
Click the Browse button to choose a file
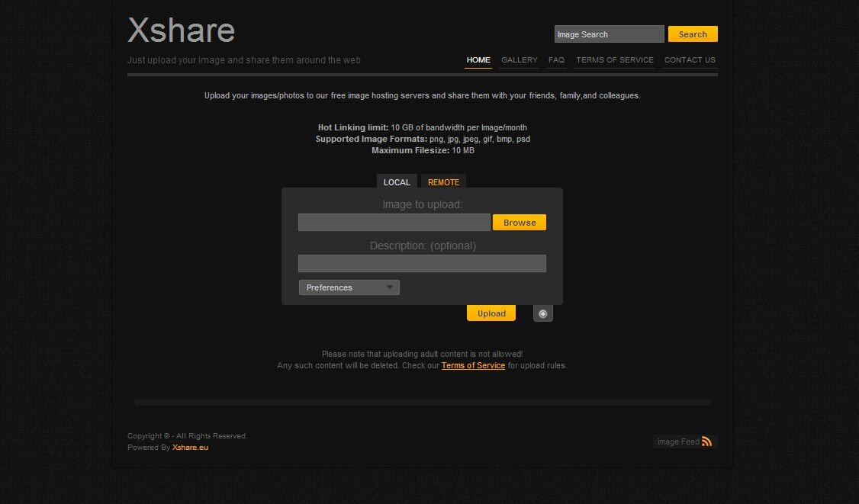click(520, 223)
